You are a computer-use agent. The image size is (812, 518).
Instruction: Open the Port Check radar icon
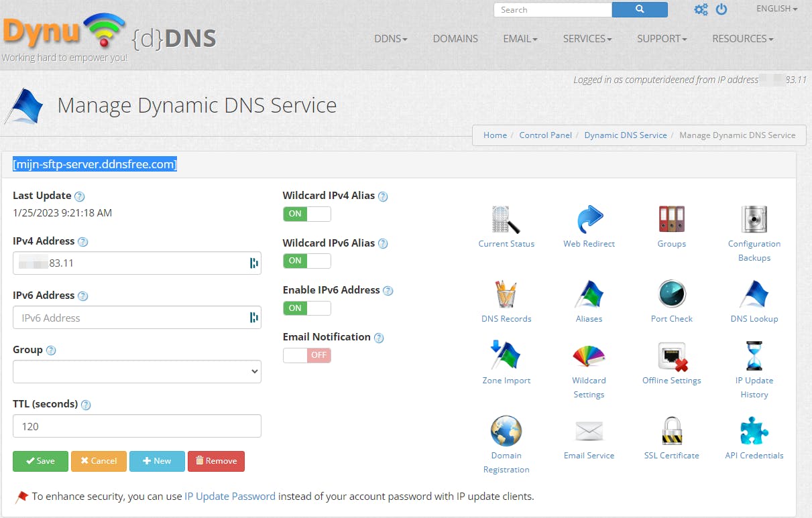(x=672, y=294)
